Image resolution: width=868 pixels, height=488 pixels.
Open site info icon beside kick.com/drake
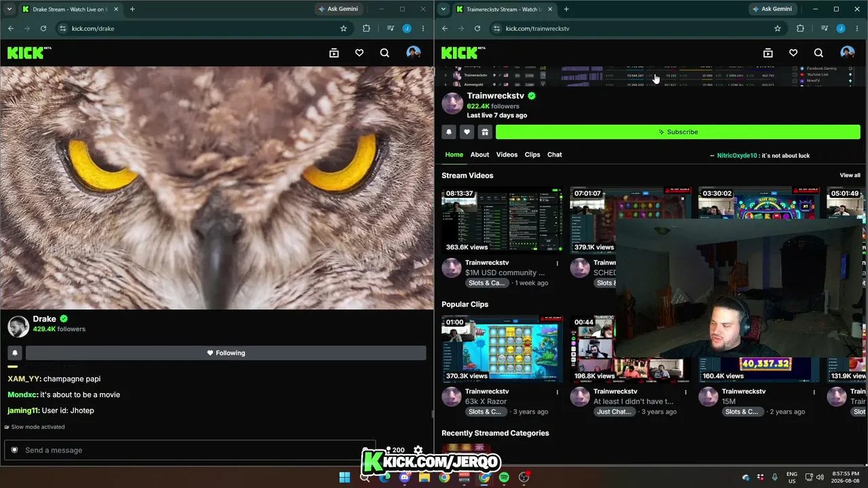63,28
